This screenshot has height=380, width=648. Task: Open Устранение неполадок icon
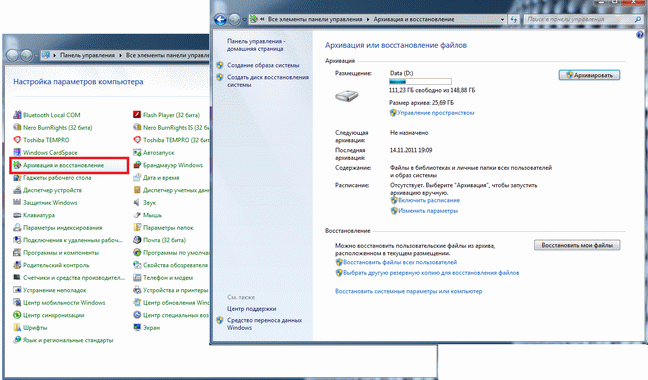click(x=17, y=290)
